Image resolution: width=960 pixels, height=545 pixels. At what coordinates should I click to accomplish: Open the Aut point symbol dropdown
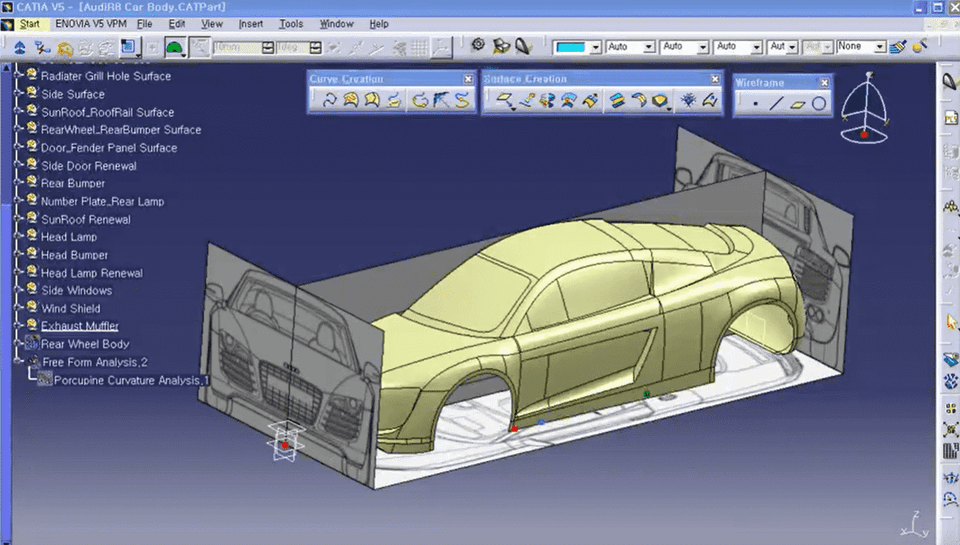[793, 47]
